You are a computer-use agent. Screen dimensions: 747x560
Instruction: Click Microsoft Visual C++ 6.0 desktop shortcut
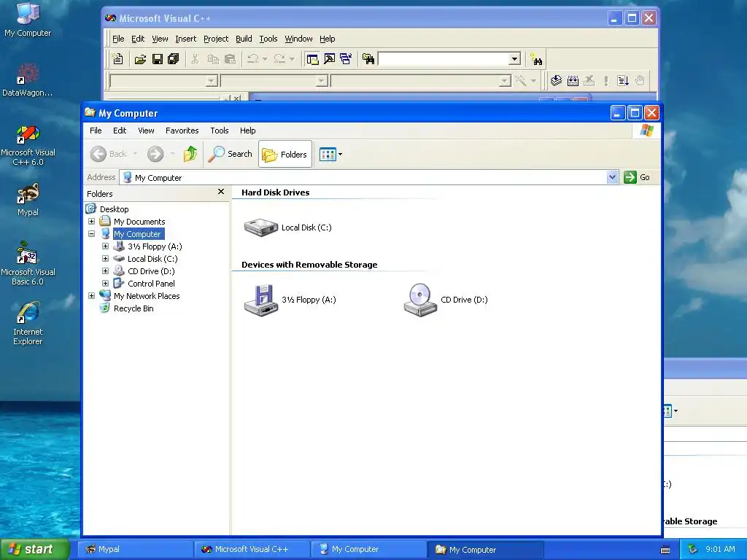tap(28, 146)
